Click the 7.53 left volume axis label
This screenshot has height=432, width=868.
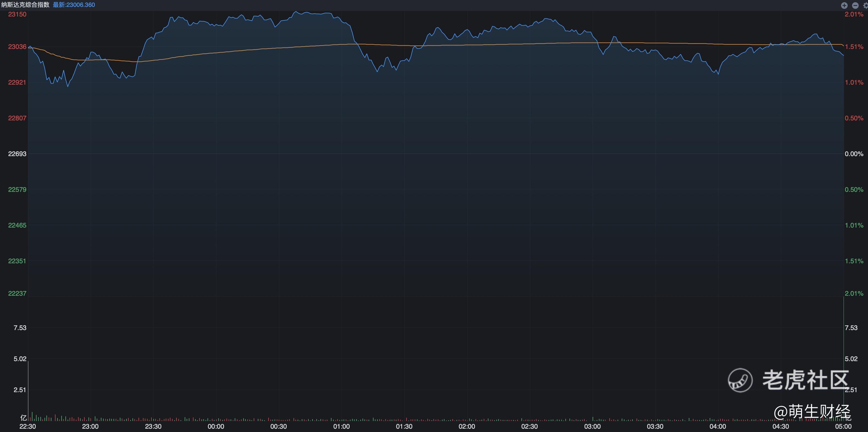[x=20, y=328]
